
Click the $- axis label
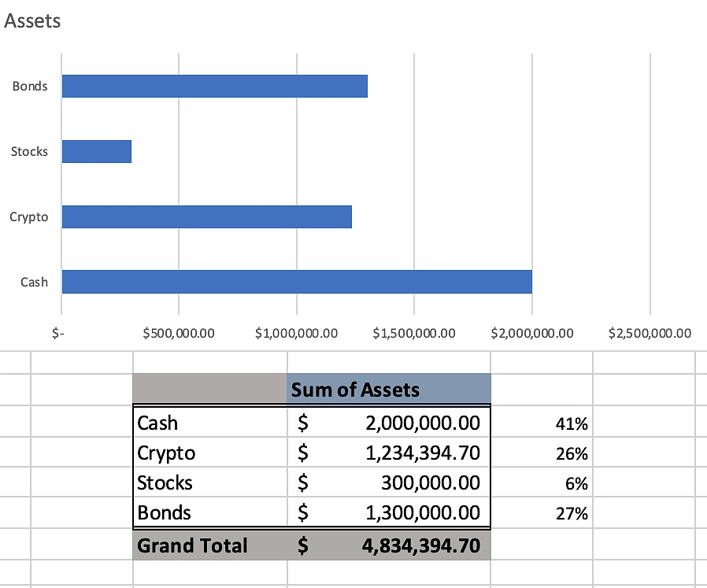pos(56,333)
